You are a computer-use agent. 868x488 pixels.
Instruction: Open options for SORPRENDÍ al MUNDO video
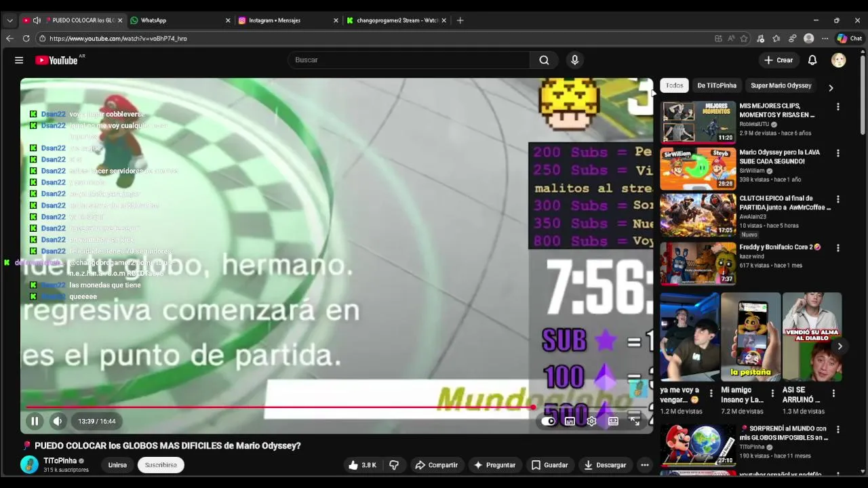pyautogui.click(x=837, y=430)
